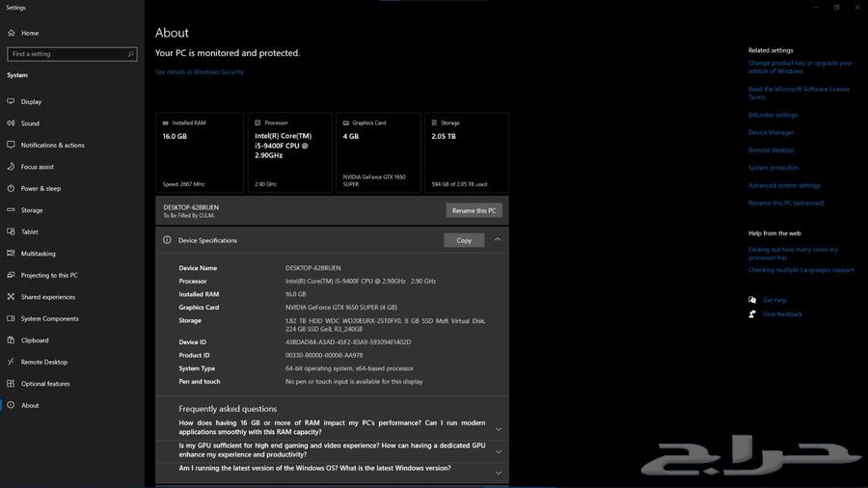Select the Remote Desktop icon
This screenshot has width=868, height=488.
point(11,362)
